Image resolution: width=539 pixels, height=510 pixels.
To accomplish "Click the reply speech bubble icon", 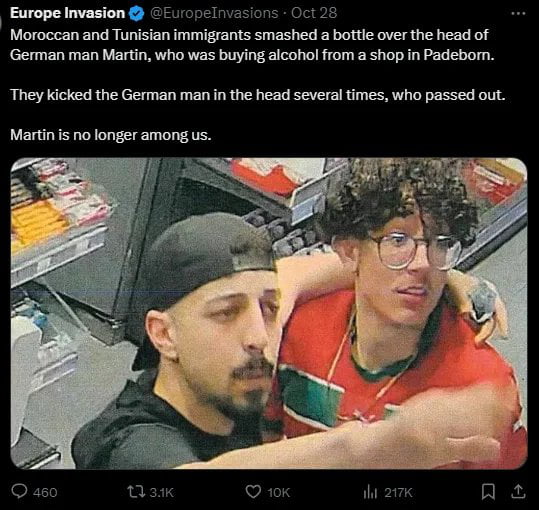I will tap(19, 491).
